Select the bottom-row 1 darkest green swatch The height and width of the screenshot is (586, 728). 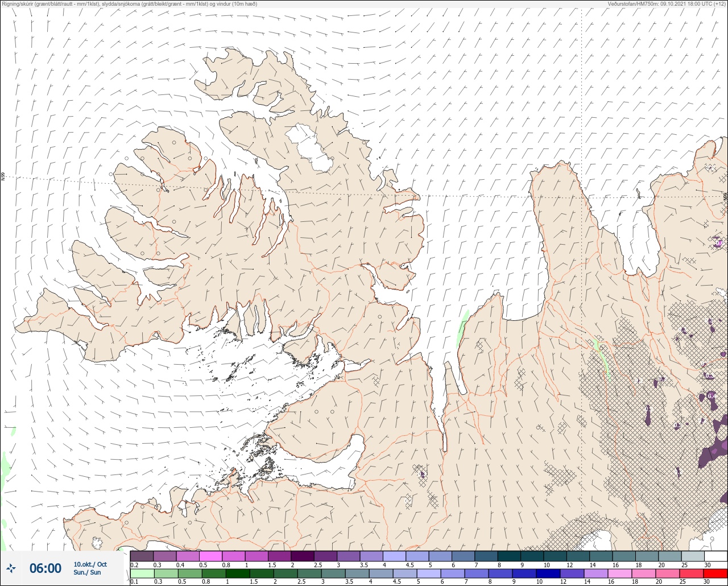click(x=237, y=573)
